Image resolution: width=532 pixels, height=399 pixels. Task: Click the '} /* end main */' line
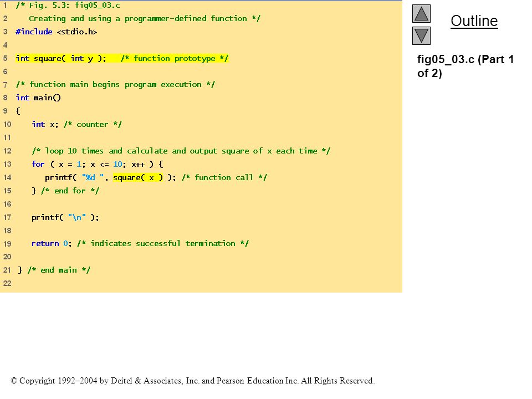pos(54,270)
